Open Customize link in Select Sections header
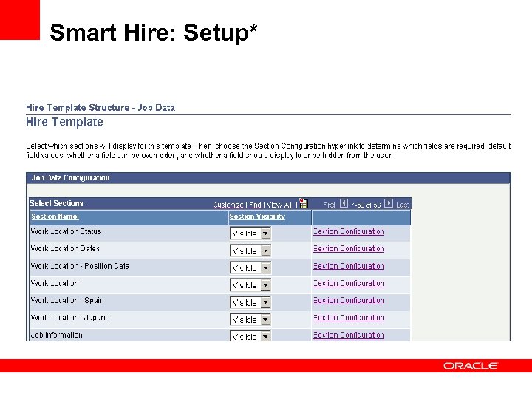Viewport: 532px width, 399px height. [x=228, y=205]
